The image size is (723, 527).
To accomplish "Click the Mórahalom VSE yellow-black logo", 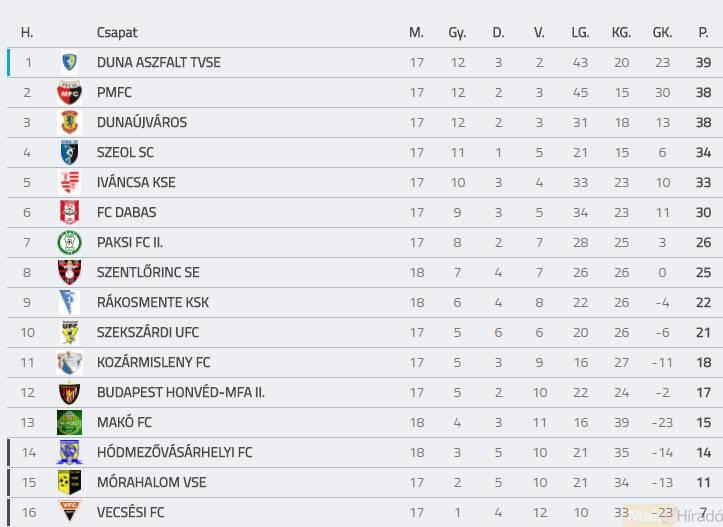I will tap(69, 482).
